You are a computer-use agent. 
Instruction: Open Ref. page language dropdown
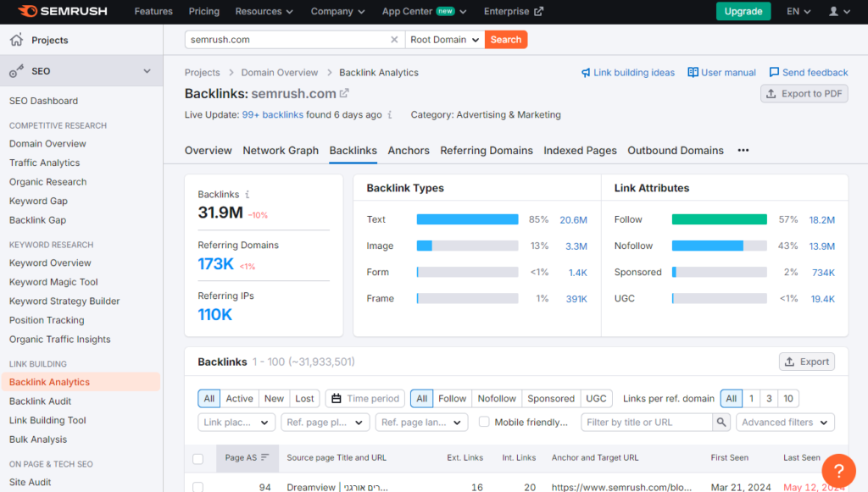click(421, 423)
